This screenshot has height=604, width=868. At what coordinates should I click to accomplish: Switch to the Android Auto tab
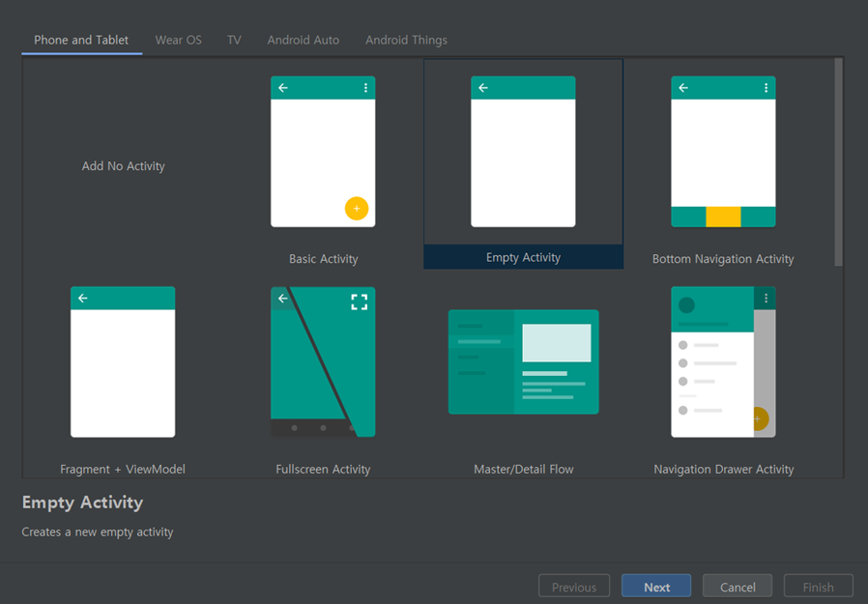[x=304, y=40]
